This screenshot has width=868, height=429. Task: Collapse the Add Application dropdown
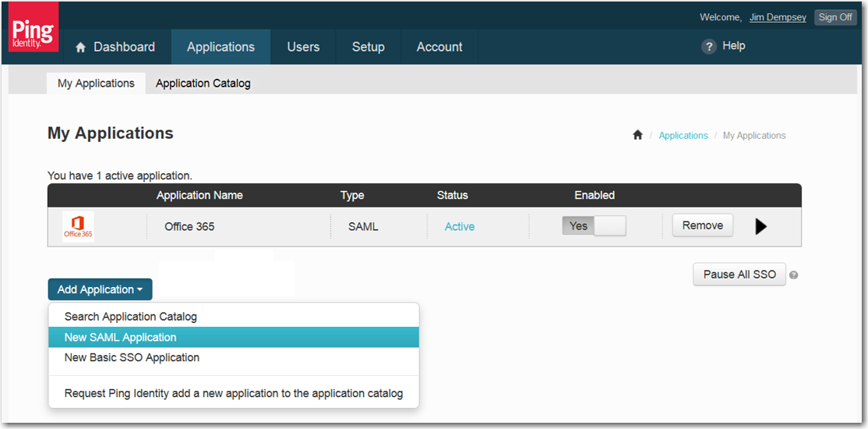(100, 289)
